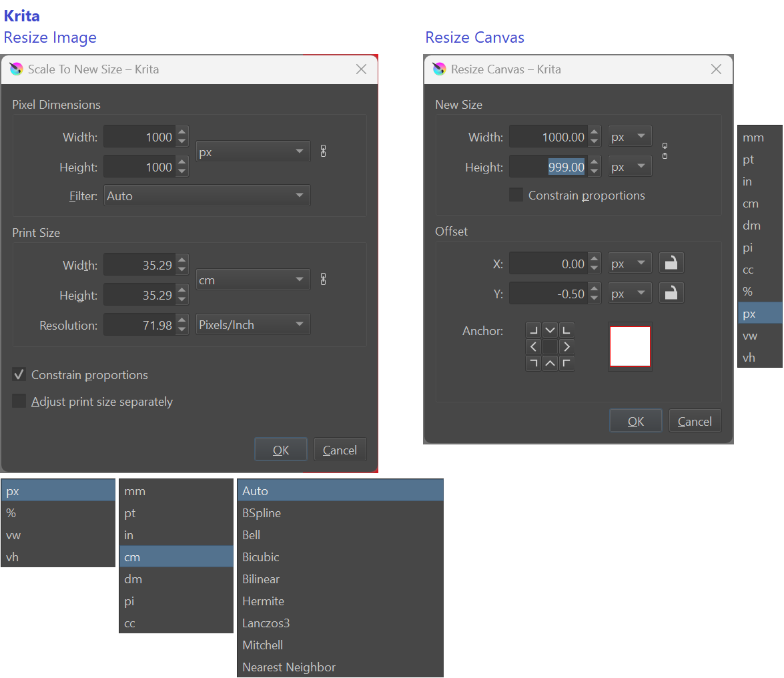Click the Y offset lock icon

click(671, 292)
